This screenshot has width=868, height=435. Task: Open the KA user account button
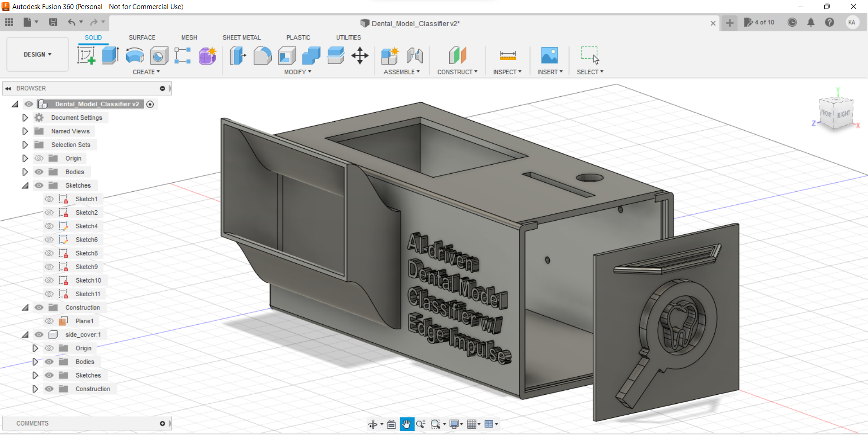852,22
